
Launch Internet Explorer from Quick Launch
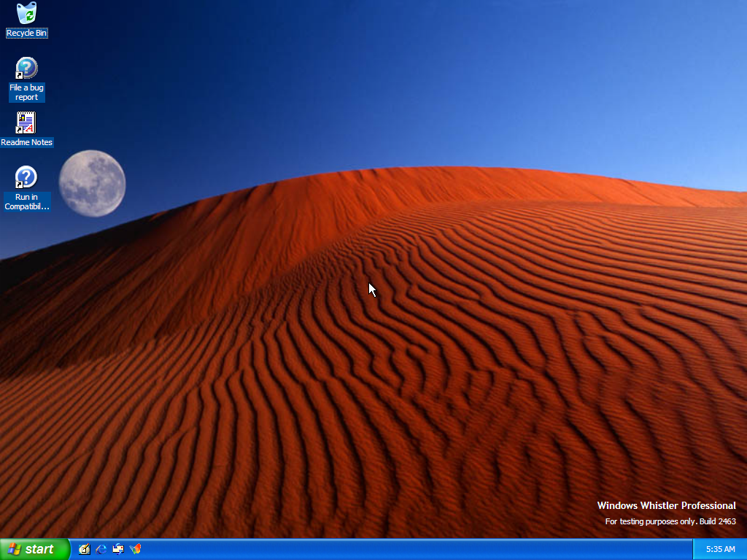click(101, 549)
